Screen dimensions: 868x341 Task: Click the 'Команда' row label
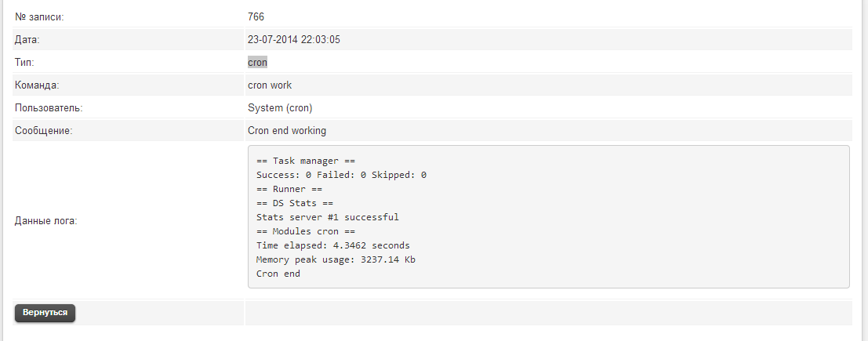[37, 85]
